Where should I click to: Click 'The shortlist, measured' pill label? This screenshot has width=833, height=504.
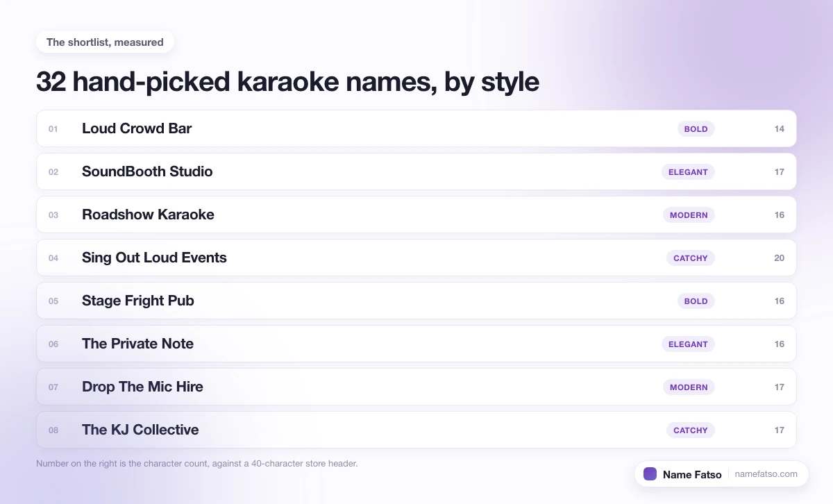pyautogui.click(x=105, y=42)
